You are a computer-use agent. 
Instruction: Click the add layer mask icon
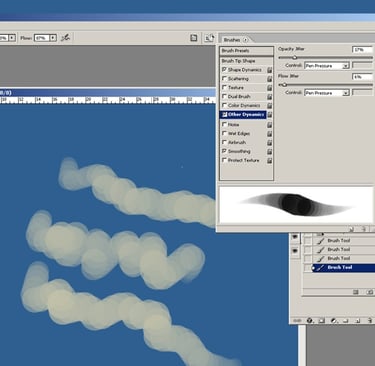pyautogui.click(x=321, y=321)
